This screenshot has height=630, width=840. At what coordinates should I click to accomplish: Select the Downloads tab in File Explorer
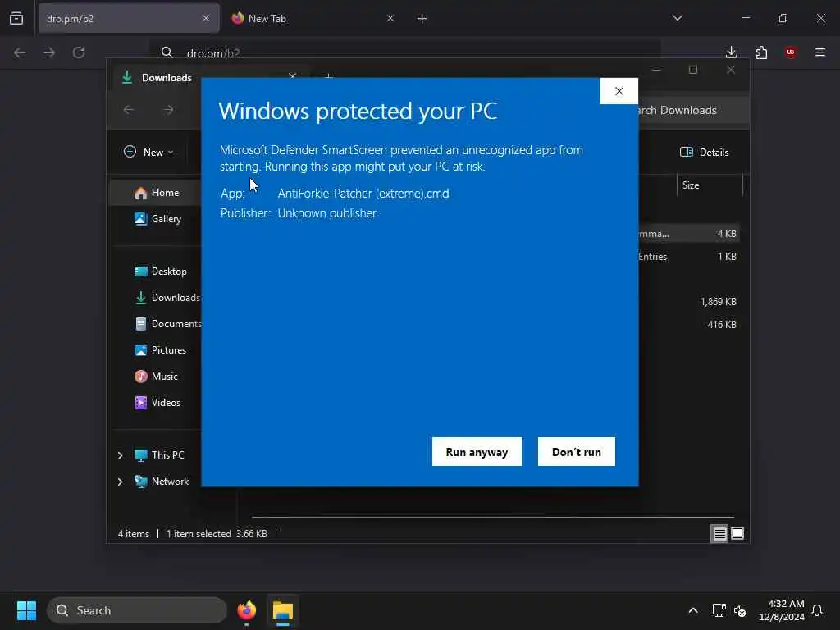click(209, 78)
